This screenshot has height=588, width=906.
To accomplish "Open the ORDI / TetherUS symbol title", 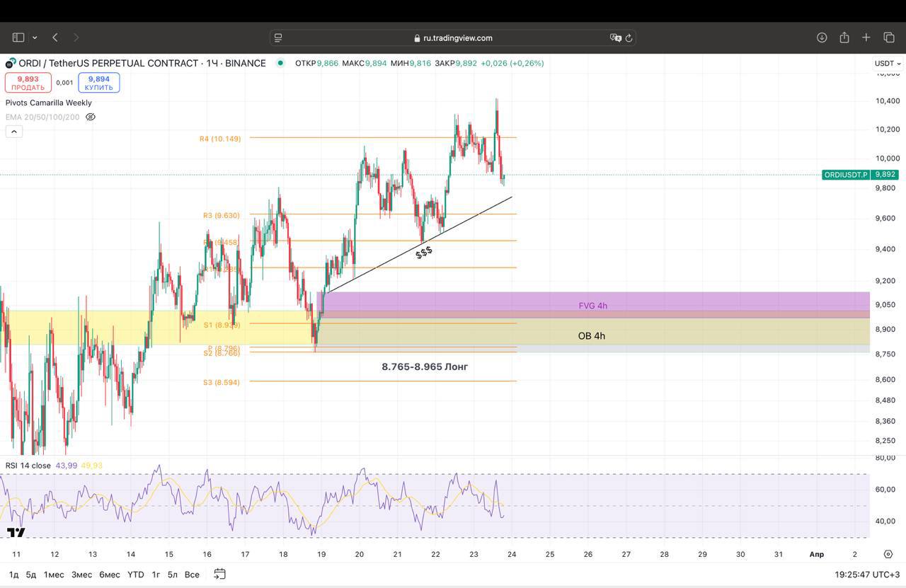I will (142, 63).
